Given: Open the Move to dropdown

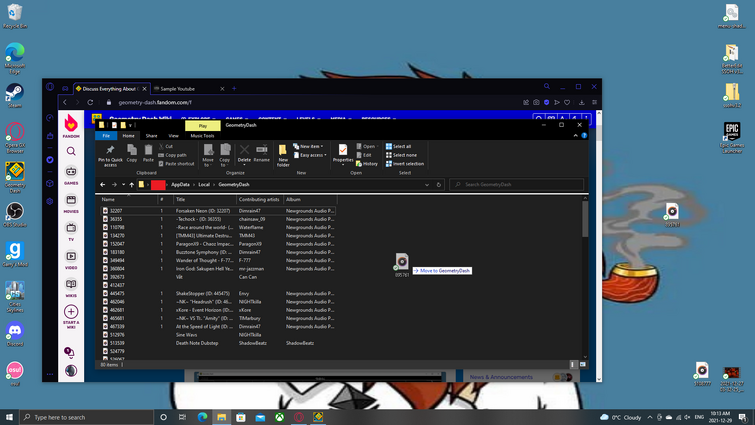Looking at the screenshot, I should [208, 155].
